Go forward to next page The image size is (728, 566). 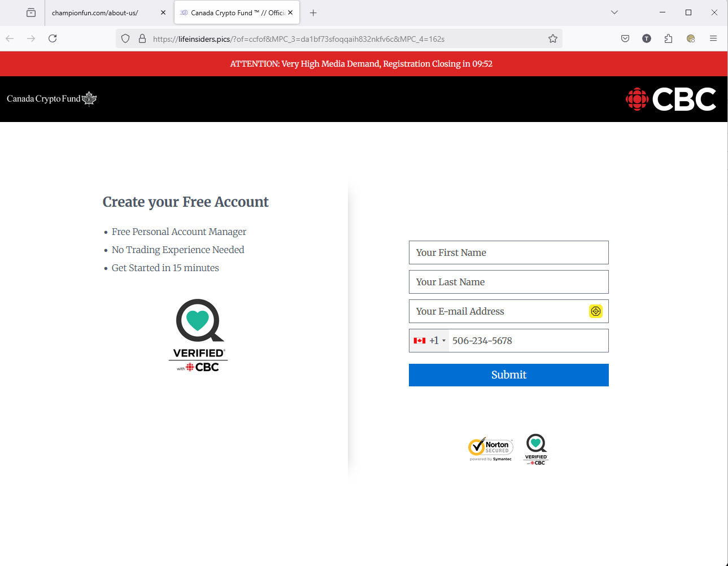[x=31, y=38]
